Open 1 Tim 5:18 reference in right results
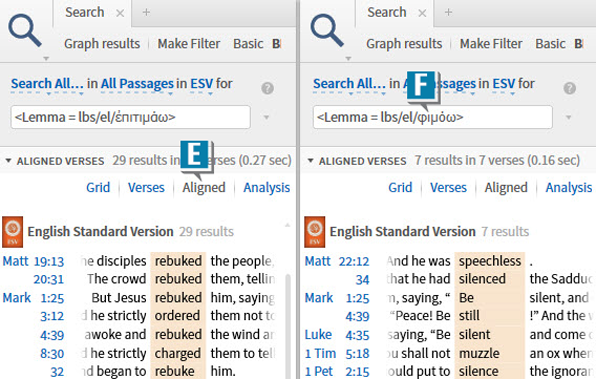This screenshot has height=379, width=596. 337,354
